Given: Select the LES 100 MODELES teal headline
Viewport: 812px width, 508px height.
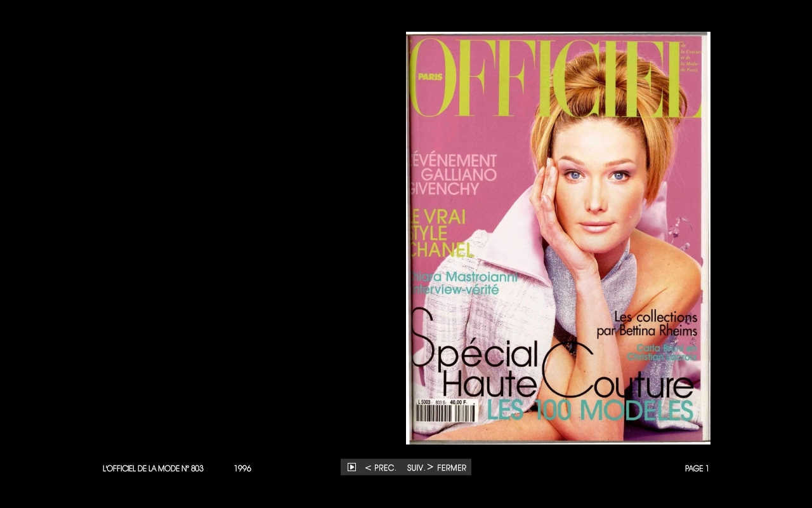Looking at the screenshot, I should (x=589, y=411).
